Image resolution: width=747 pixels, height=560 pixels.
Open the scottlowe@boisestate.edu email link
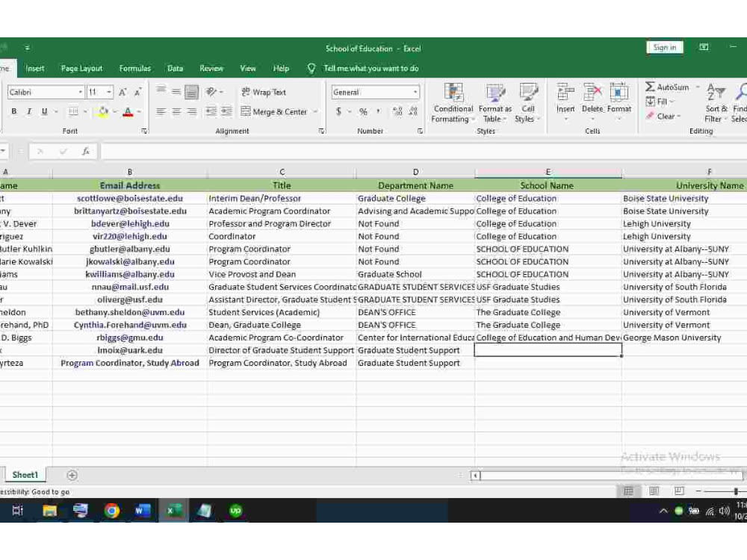coord(129,198)
